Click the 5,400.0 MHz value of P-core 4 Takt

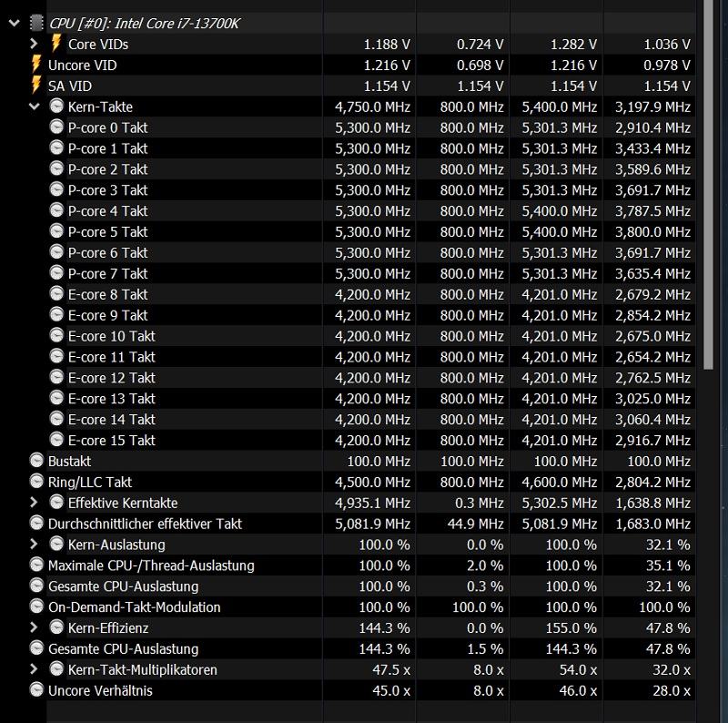point(560,211)
